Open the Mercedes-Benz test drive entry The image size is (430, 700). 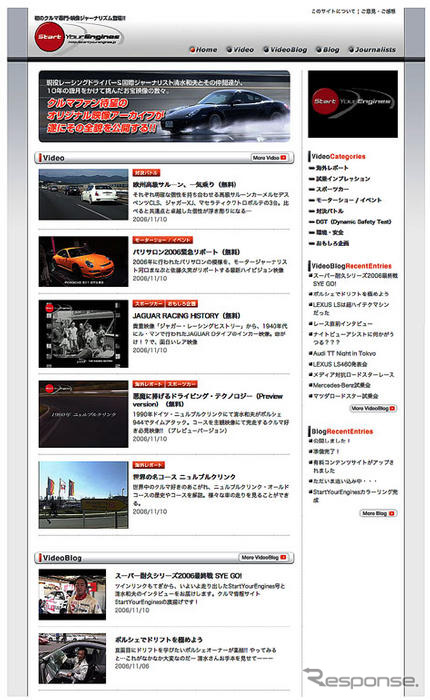340,385
